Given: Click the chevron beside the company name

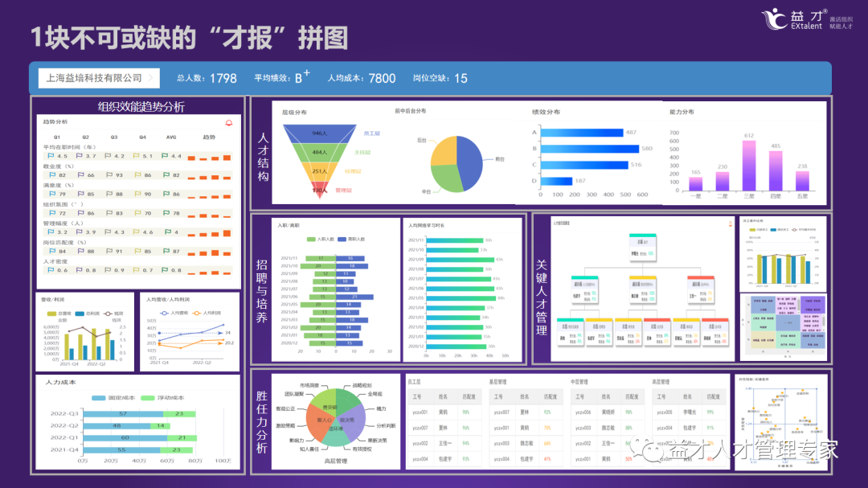Looking at the screenshot, I should click(x=150, y=78).
